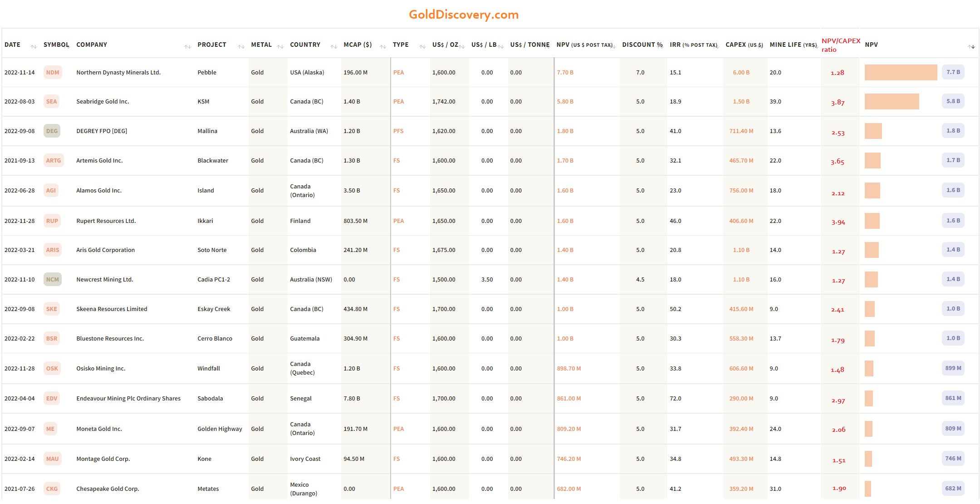
Task: Click the 7.7 B NPV value pill
Action: click(953, 72)
